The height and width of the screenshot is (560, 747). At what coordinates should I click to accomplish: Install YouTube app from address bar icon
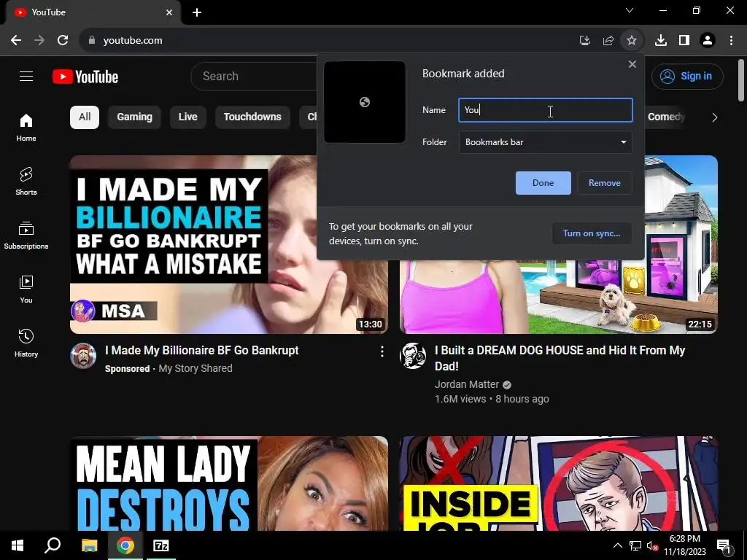coord(584,41)
